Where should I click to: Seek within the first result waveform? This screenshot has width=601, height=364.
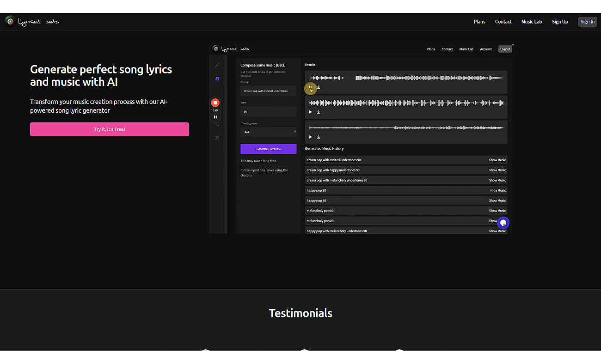point(407,78)
